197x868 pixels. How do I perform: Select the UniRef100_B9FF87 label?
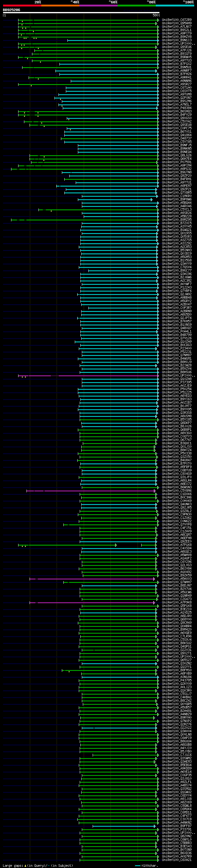coord(177,826)
